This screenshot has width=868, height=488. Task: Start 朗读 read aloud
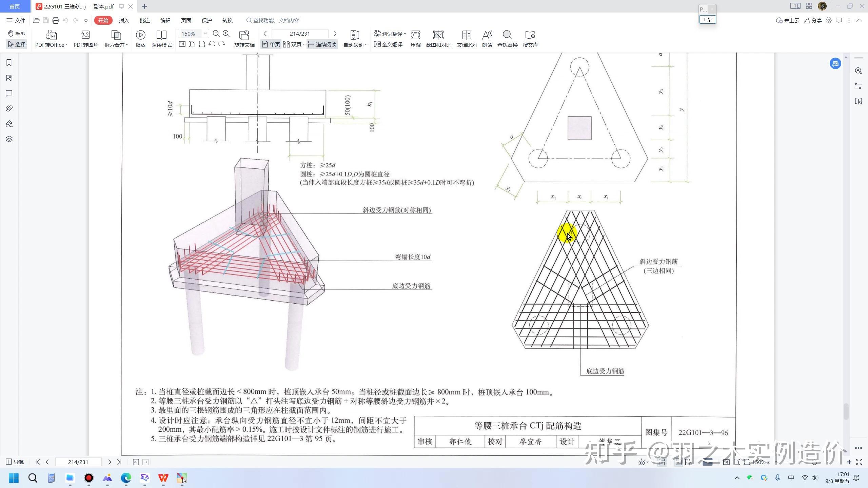(x=487, y=39)
